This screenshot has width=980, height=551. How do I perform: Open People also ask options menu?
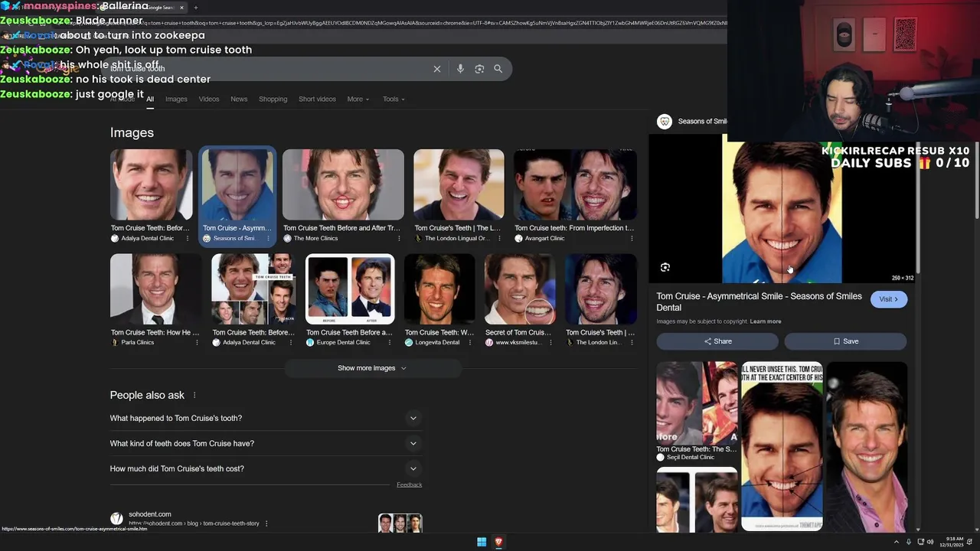tap(194, 395)
